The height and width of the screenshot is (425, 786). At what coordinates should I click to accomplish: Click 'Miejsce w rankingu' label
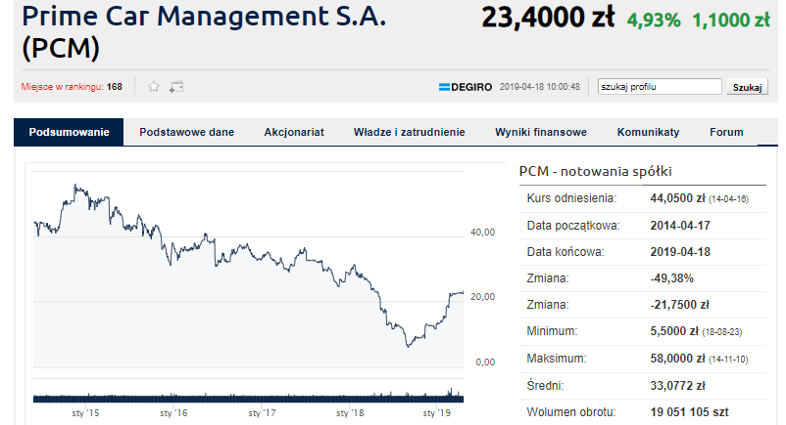[x=62, y=87]
